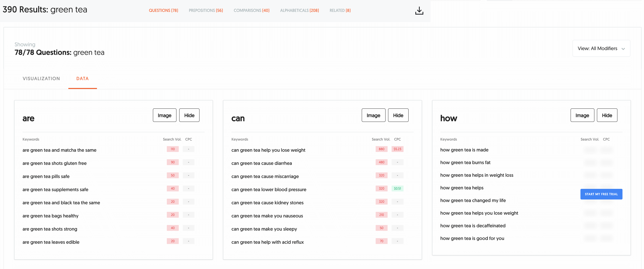Click the $5.23 CPC badge
This screenshot has width=644, height=269.
pyautogui.click(x=397, y=149)
